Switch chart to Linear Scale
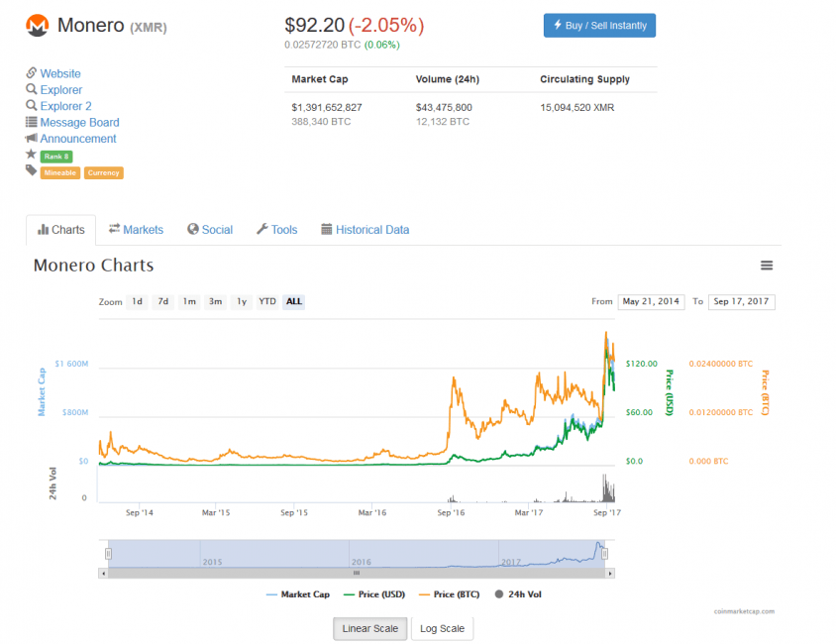836x644 pixels. (370, 628)
